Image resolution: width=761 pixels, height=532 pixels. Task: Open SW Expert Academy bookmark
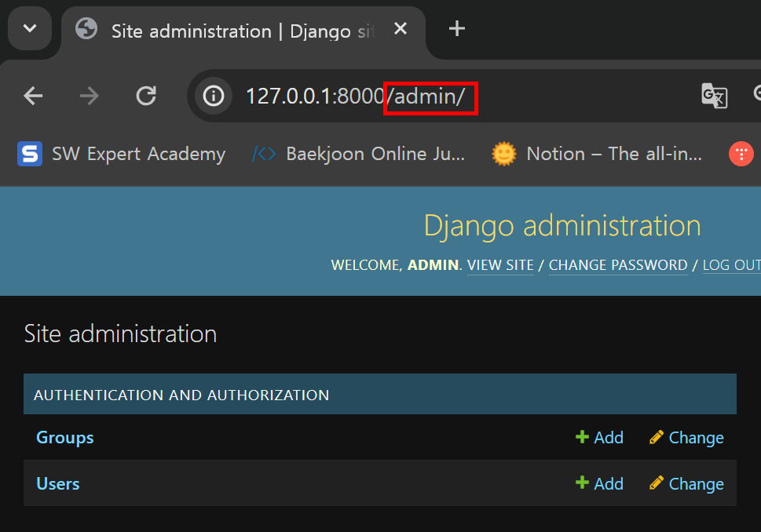pos(122,154)
